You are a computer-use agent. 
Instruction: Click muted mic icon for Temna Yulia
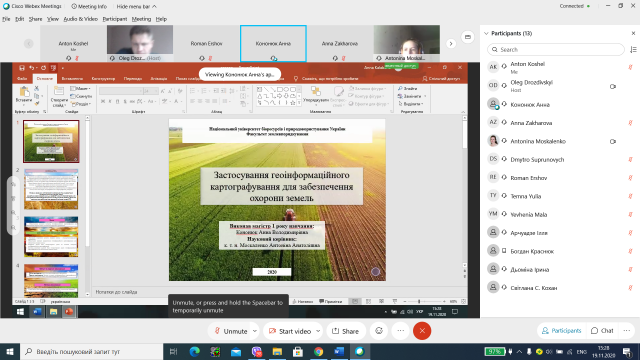pos(630,196)
